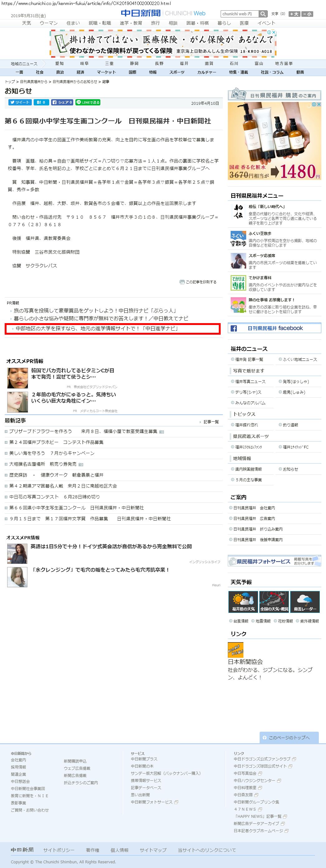The width and height of the screenshot is (326, 868).
Task: Open the 中日進学ナビ PR link
Action: 97,328
